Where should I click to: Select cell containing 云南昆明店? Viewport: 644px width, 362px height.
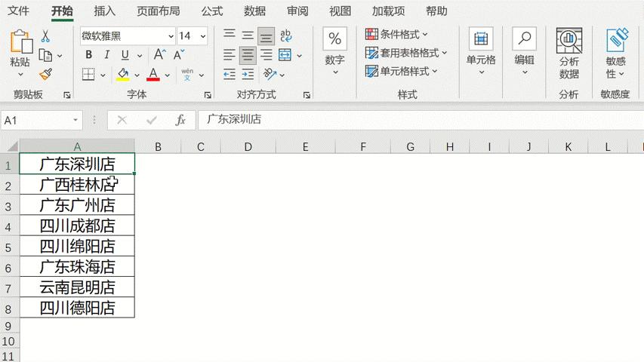[77, 287]
